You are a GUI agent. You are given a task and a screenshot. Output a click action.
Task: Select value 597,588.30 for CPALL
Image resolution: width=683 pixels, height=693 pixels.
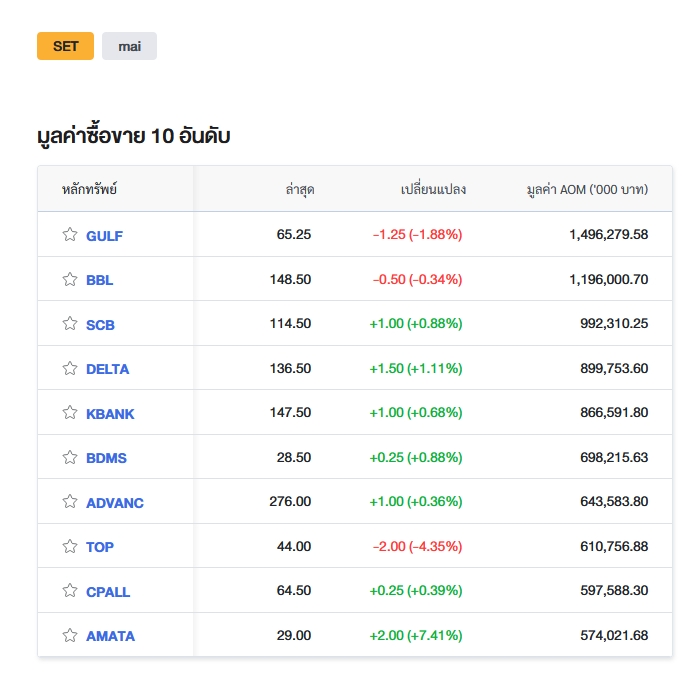click(x=614, y=590)
